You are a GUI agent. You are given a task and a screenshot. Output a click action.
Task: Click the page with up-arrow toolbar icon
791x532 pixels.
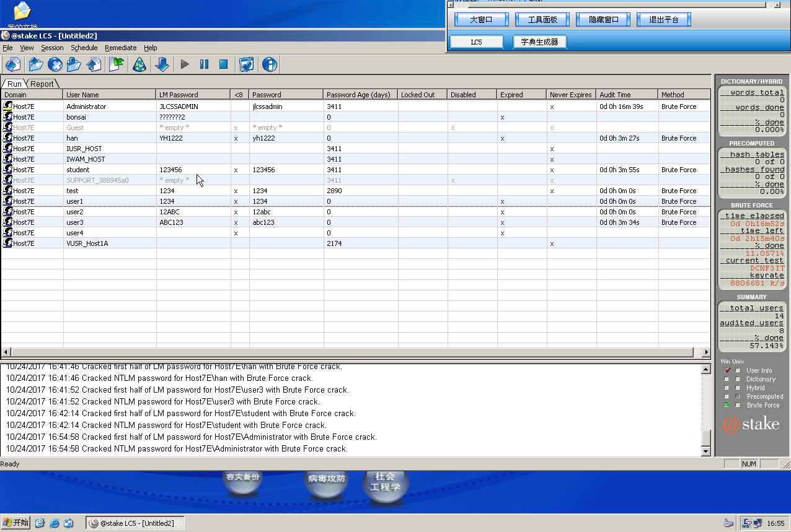(x=94, y=64)
